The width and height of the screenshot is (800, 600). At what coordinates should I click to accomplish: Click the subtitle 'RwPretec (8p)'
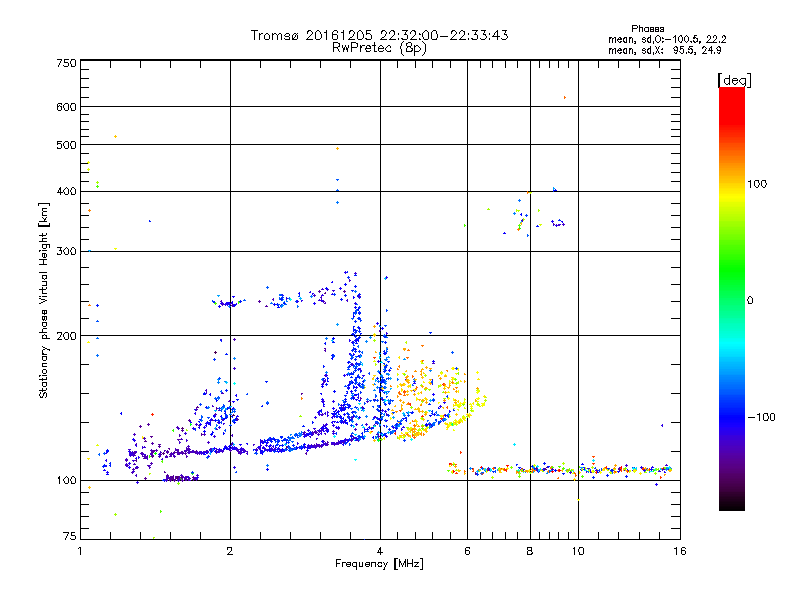point(379,48)
